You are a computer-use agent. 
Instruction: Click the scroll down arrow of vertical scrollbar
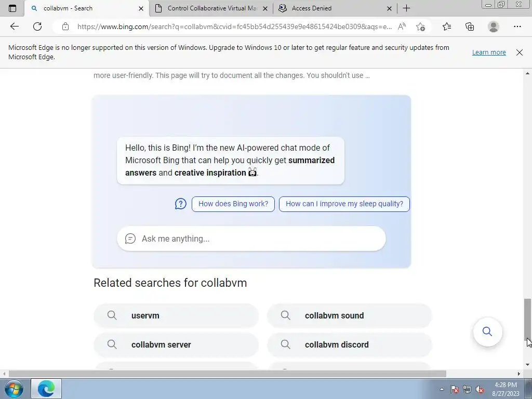tap(527, 365)
